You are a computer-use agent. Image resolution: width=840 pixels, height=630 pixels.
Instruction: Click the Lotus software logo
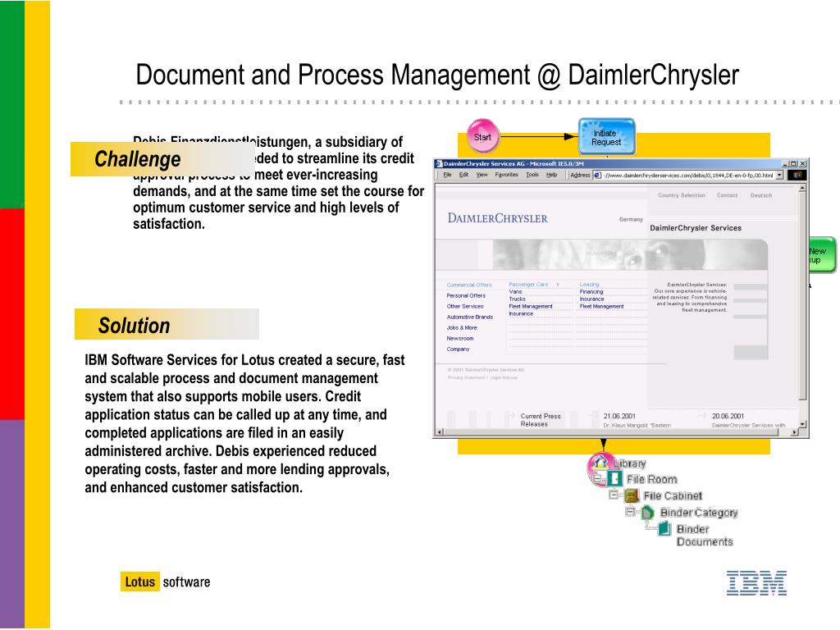(165, 582)
